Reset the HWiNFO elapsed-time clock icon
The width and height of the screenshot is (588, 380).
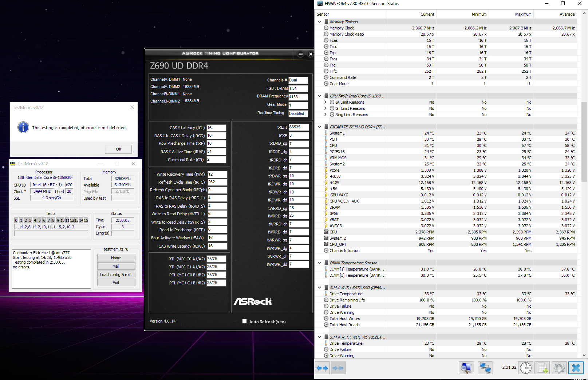click(525, 368)
